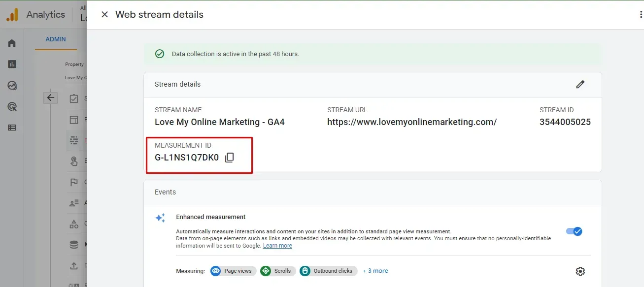644x287 pixels.
Task: Open Property settings layout icon
Action: tap(74, 120)
